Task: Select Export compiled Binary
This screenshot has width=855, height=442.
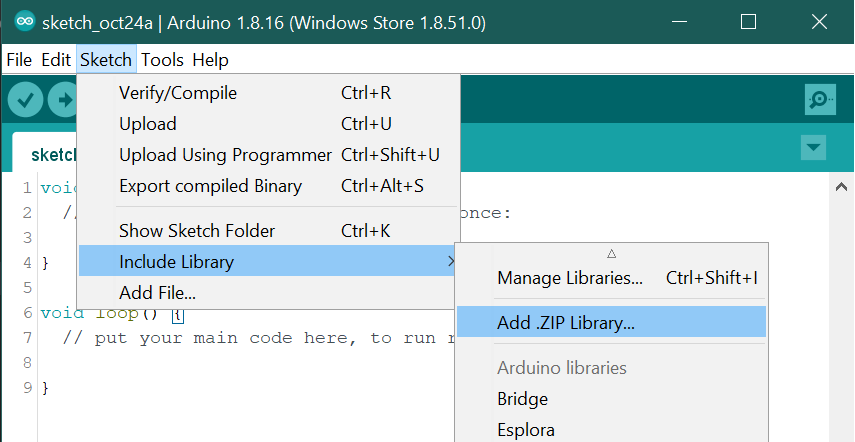Action: tap(268, 186)
